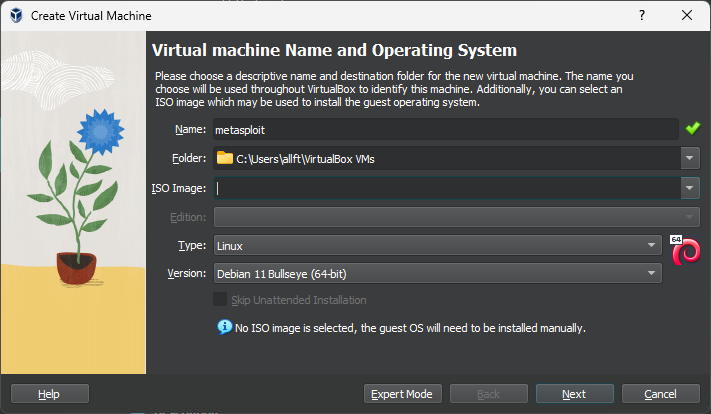Switch to Expert Mode

click(x=403, y=394)
